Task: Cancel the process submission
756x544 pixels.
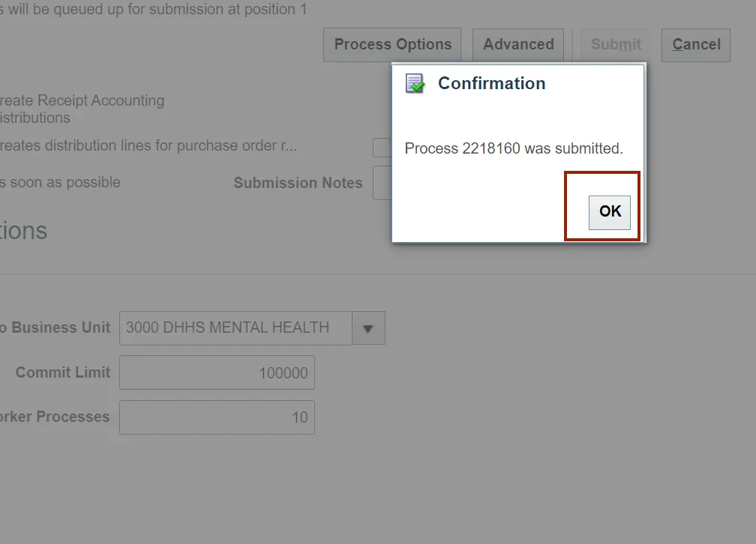Action: click(x=696, y=45)
